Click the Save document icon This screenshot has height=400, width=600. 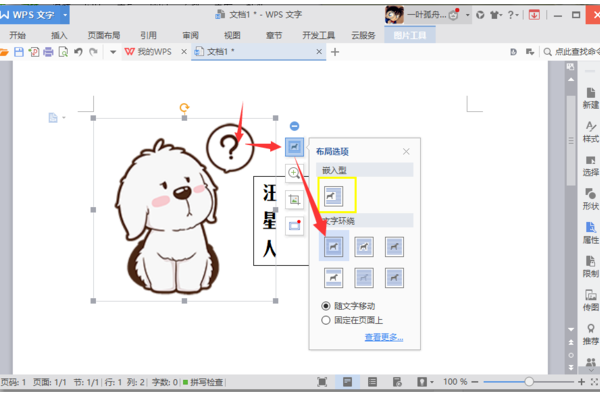[x=19, y=52]
